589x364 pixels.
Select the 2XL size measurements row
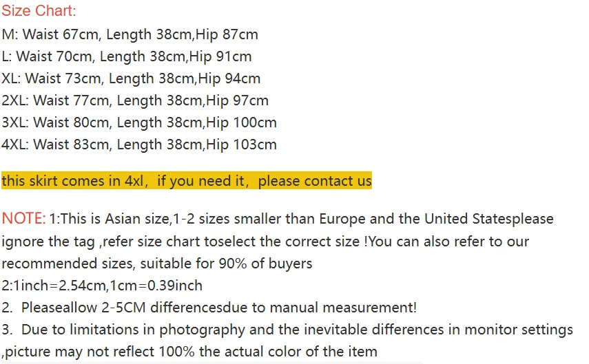(135, 100)
